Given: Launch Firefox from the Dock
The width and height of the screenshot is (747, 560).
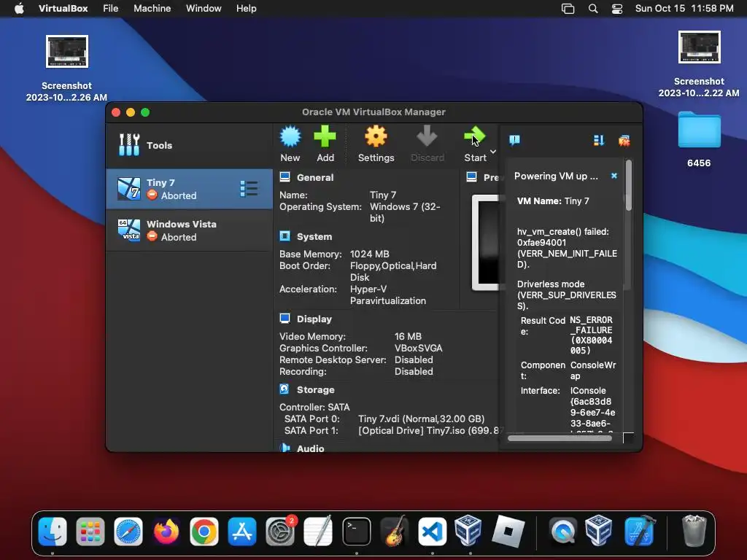Looking at the screenshot, I should [166, 531].
